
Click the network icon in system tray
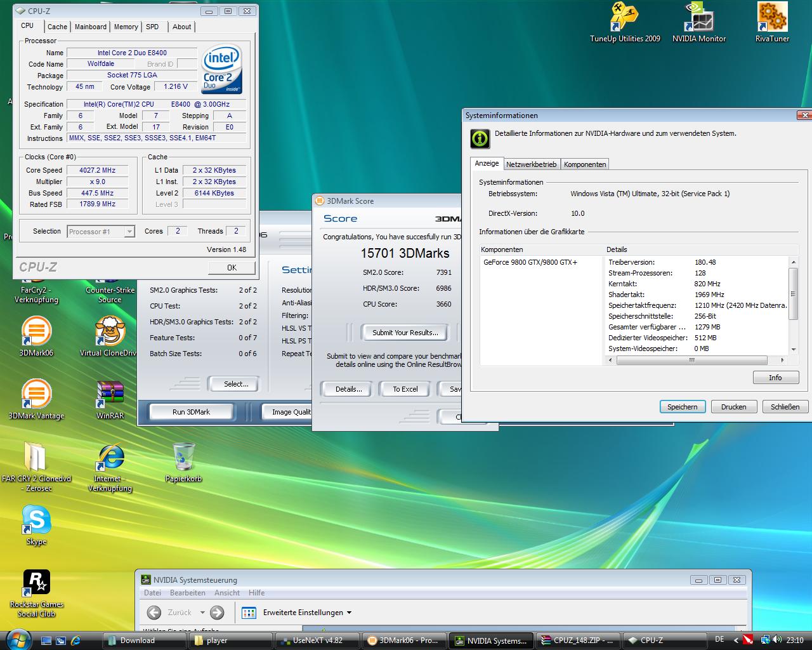click(766, 640)
